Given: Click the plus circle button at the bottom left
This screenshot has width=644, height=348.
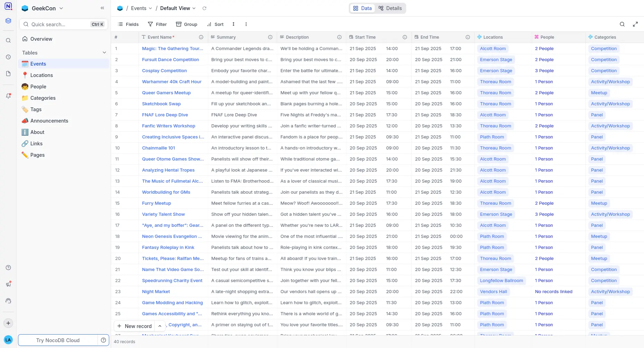Looking at the screenshot, I should coord(8,323).
